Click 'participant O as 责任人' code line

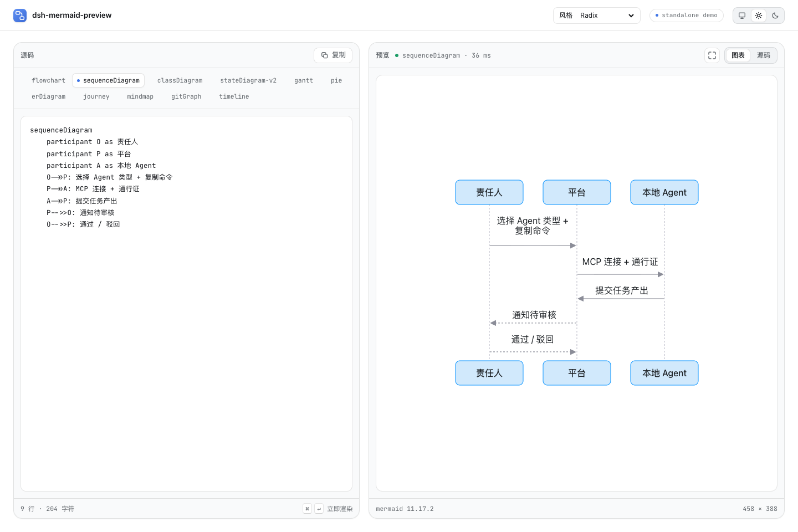tap(92, 142)
